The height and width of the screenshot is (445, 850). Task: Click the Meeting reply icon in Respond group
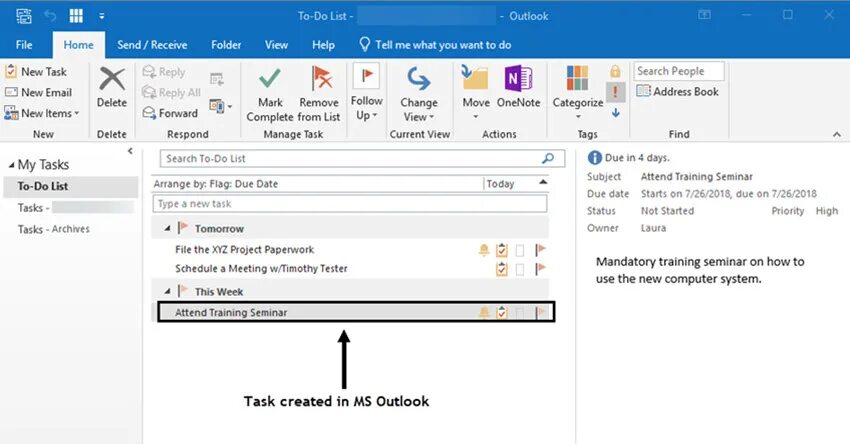tap(217, 80)
